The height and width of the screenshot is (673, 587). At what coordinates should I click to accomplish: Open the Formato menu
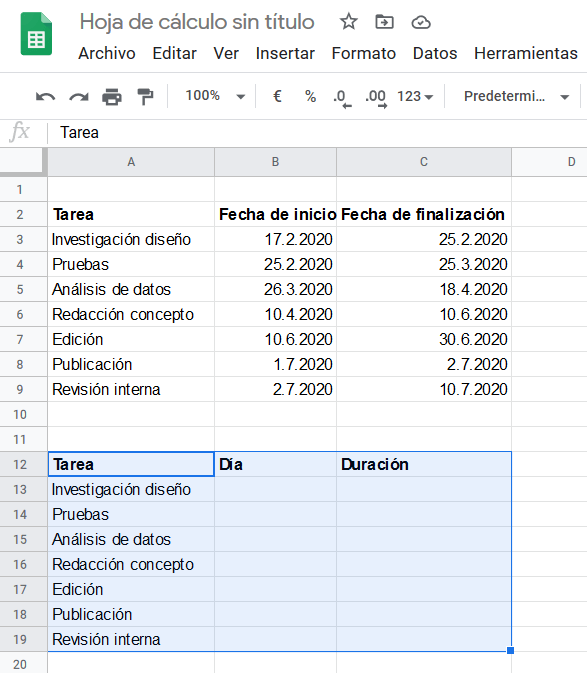(364, 53)
